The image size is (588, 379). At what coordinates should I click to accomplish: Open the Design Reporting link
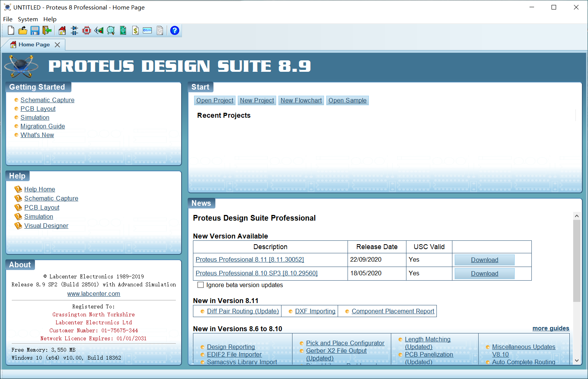tap(231, 347)
